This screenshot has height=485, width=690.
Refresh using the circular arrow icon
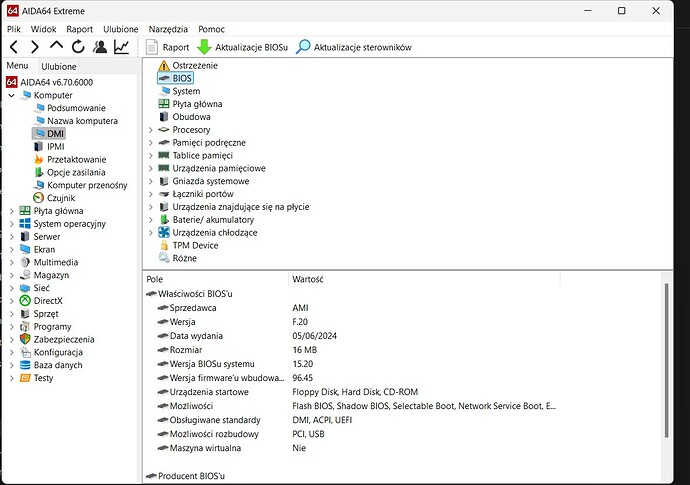pyautogui.click(x=78, y=47)
